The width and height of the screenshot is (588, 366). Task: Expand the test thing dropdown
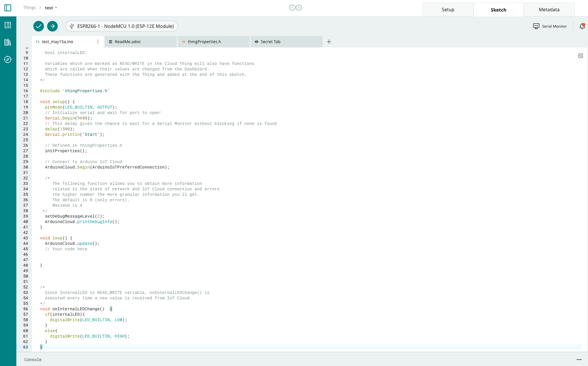[51, 8]
